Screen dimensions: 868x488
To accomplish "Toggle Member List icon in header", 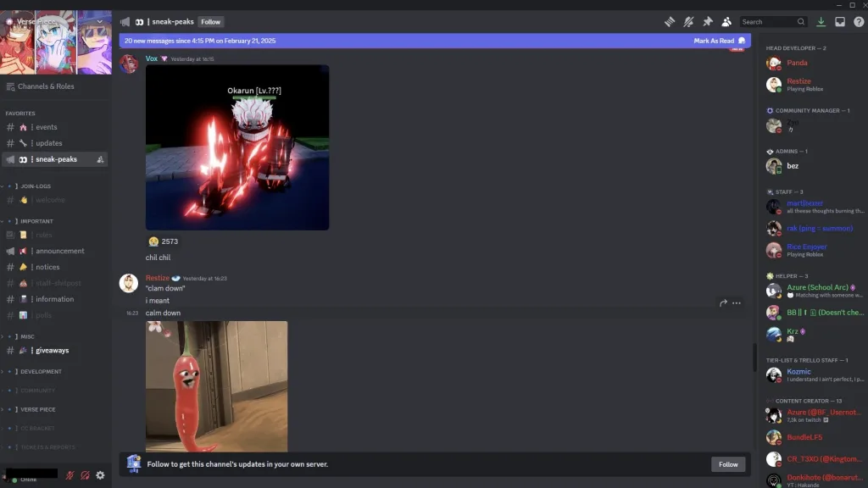I will 726,21.
